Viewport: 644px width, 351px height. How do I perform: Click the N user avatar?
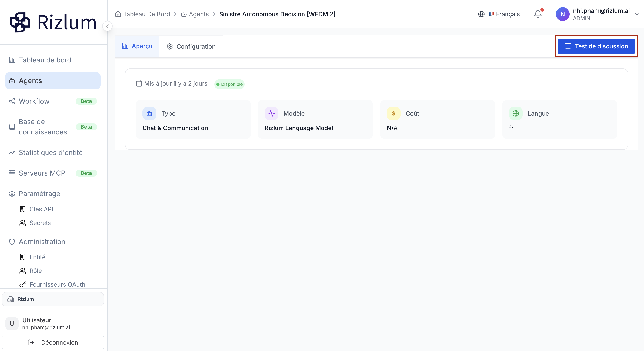click(562, 14)
